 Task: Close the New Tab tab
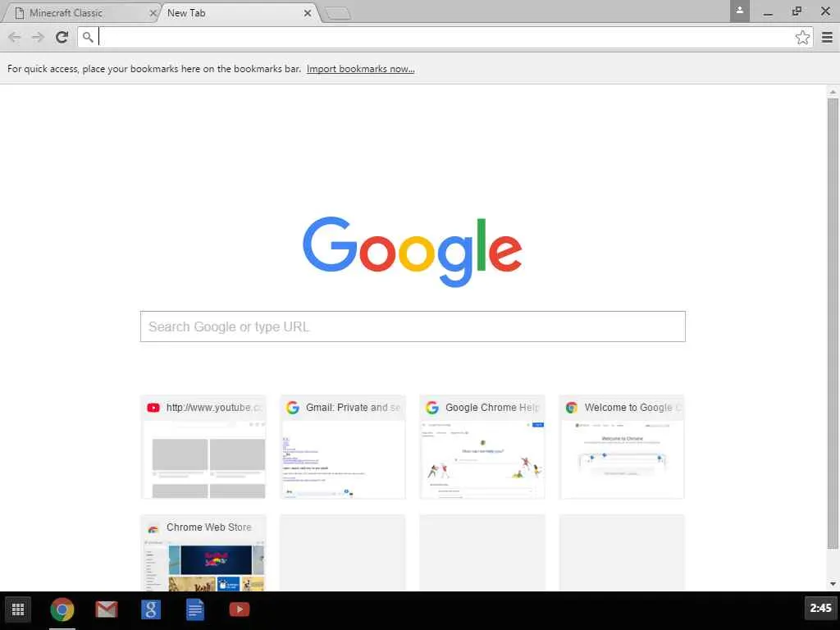pos(308,13)
